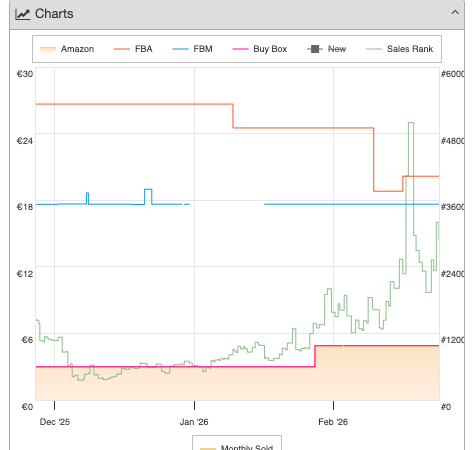Click the €30 price axis label
Screen dimensions: 474x450
25,74
